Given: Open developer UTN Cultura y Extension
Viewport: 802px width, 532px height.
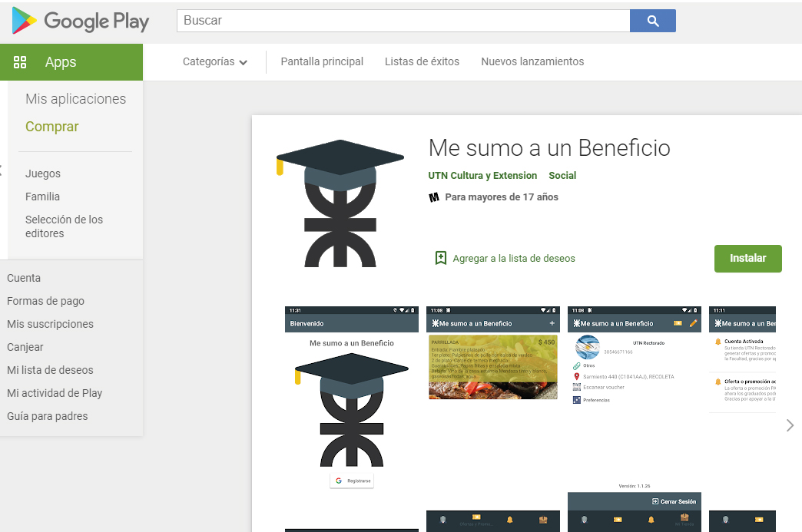Looking at the screenshot, I should (x=482, y=175).
